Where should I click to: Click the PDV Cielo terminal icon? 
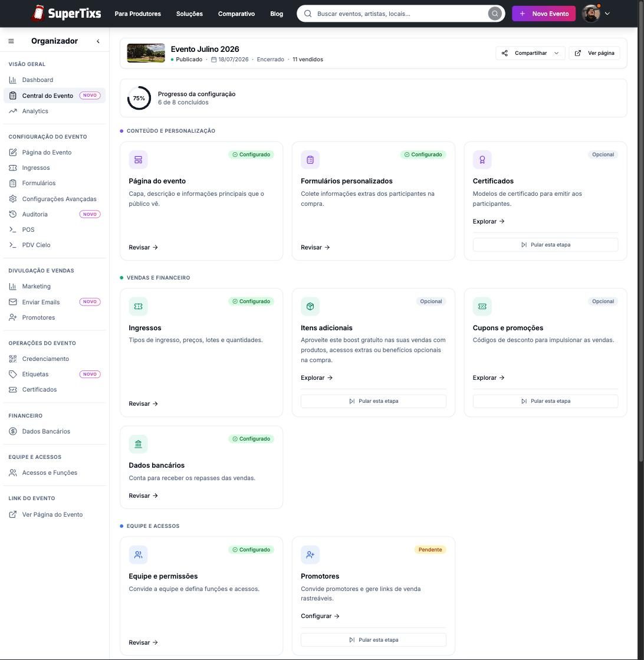click(x=13, y=245)
